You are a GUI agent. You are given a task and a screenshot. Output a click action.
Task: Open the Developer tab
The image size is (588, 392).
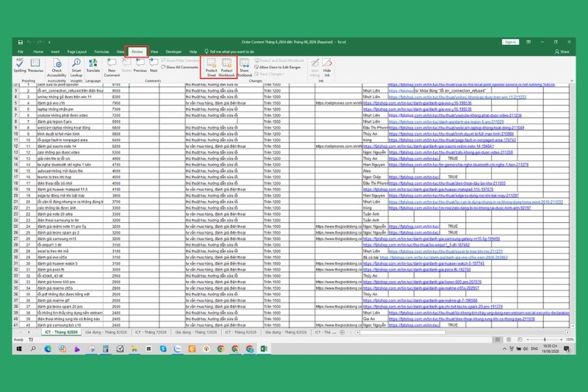tap(173, 51)
